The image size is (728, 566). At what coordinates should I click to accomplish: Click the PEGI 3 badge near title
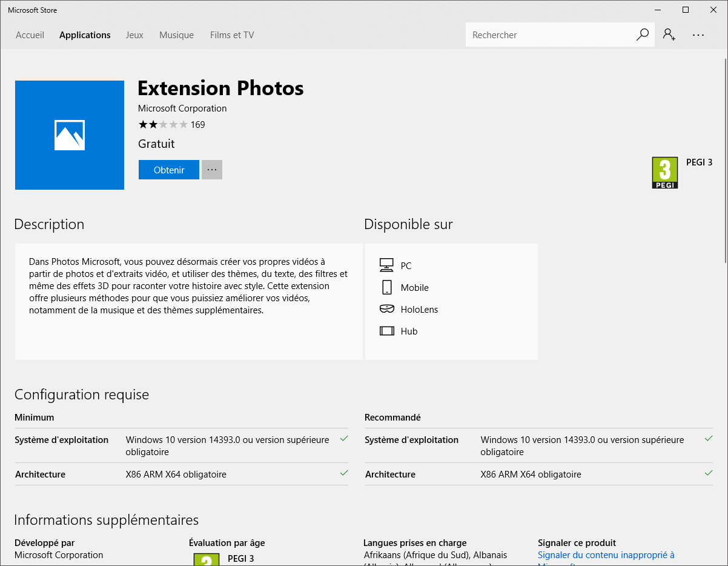[x=664, y=173]
